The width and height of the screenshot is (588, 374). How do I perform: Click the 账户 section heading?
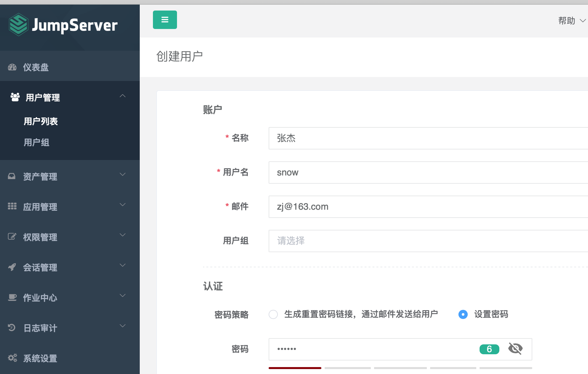click(213, 110)
